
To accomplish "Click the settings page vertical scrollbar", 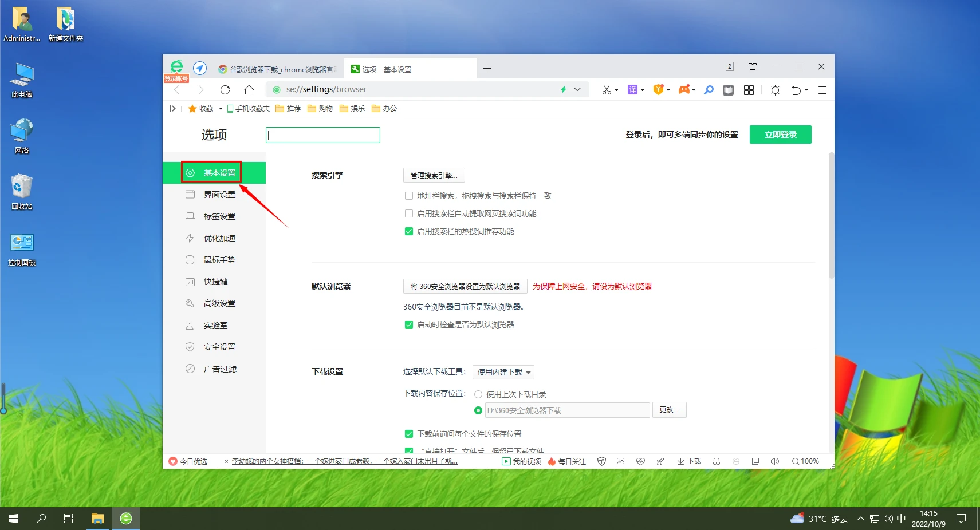I will click(x=831, y=215).
